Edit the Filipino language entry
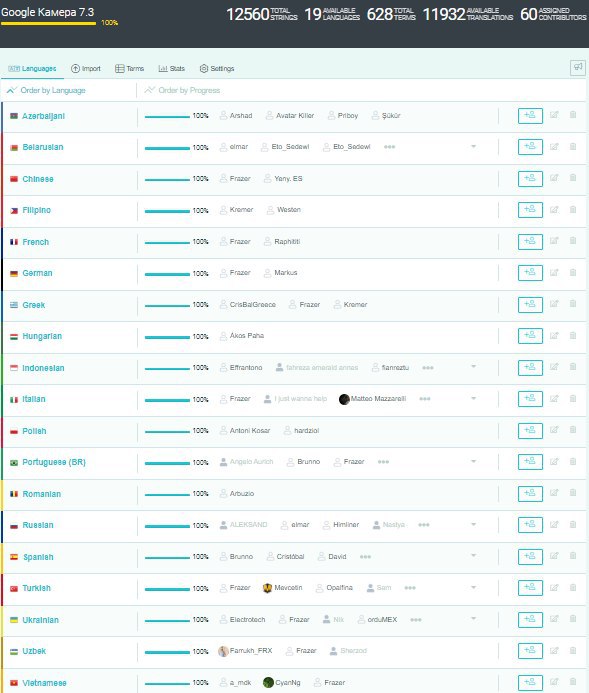Viewport: 589px width, 693px height. click(x=554, y=209)
